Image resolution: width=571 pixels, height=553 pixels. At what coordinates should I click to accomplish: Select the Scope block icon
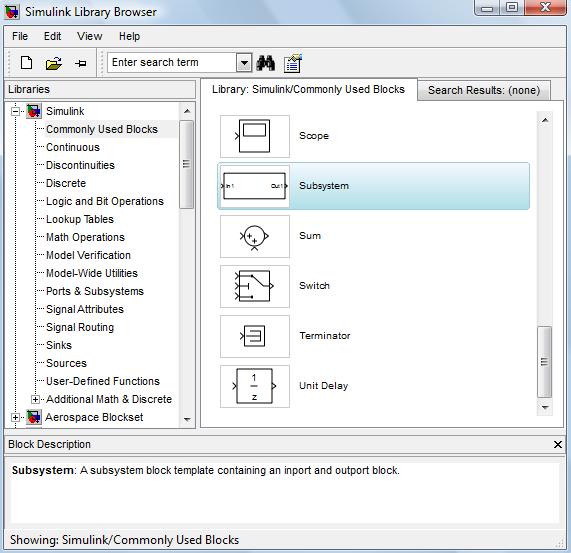tap(255, 136)
